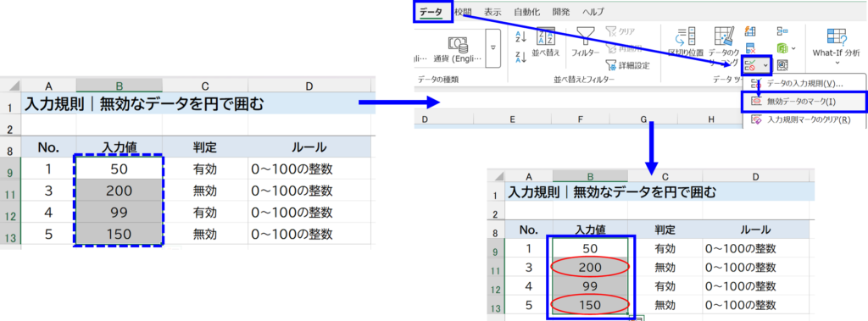
Task: Select row 11 header in left sheet
Action: point(10,191)
